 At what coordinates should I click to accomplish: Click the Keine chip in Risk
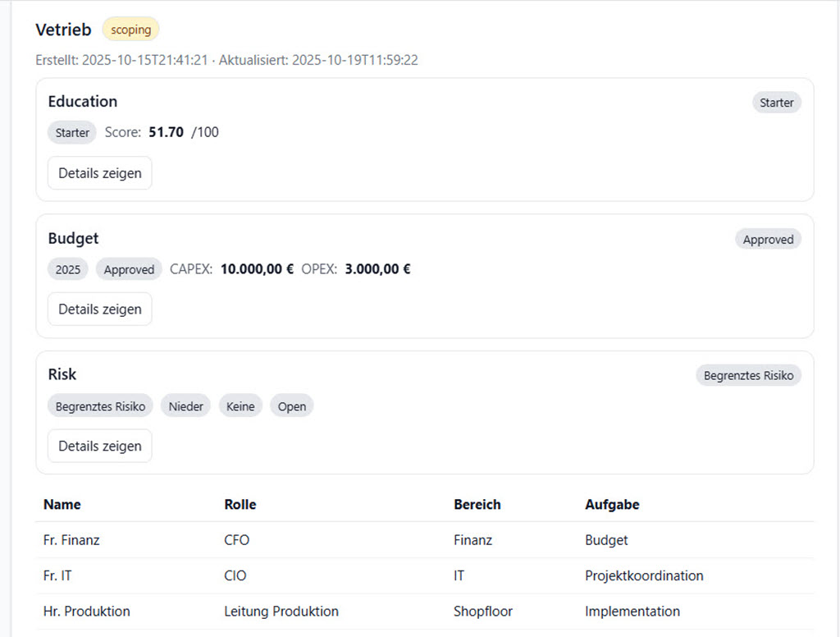coord(240,406)
